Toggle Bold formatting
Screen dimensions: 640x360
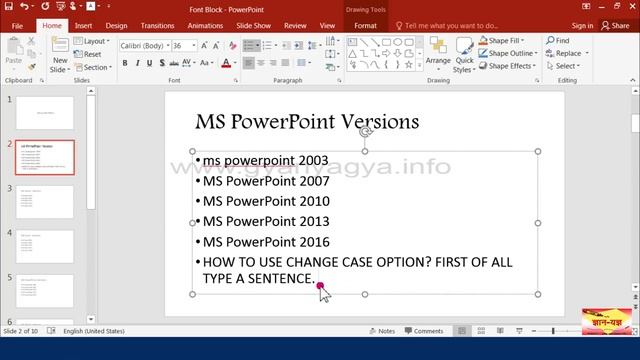pos(125,63)
